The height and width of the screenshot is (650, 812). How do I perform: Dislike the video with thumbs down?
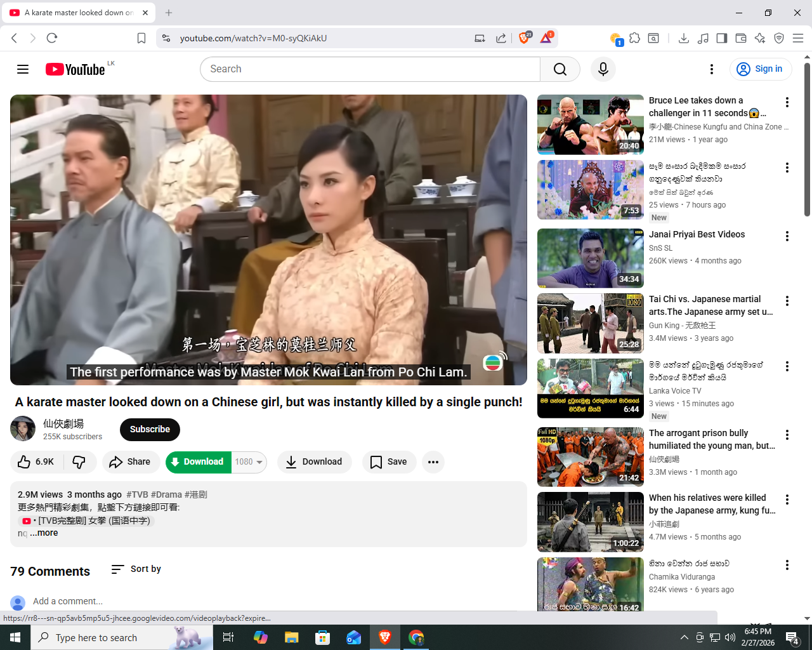click(79, 462)
